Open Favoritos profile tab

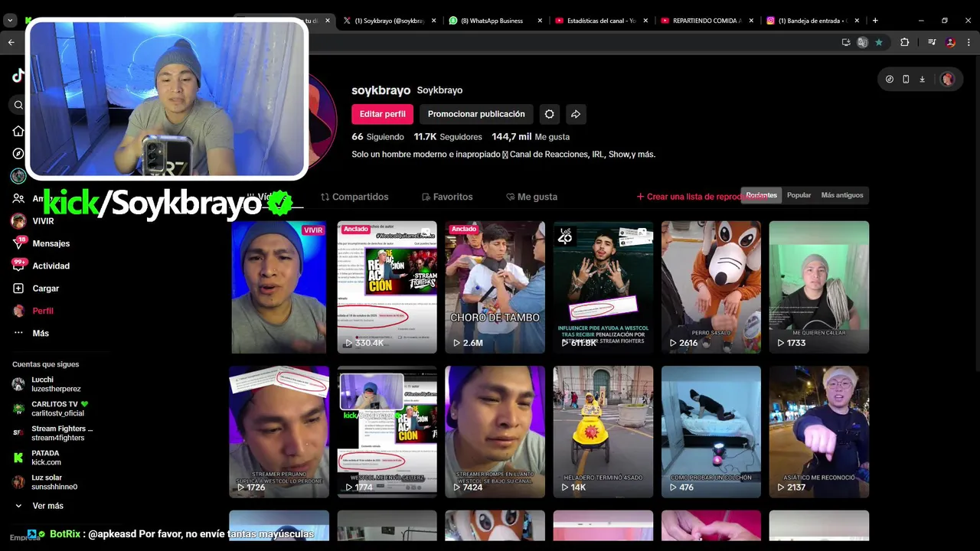tap(447, 197)
